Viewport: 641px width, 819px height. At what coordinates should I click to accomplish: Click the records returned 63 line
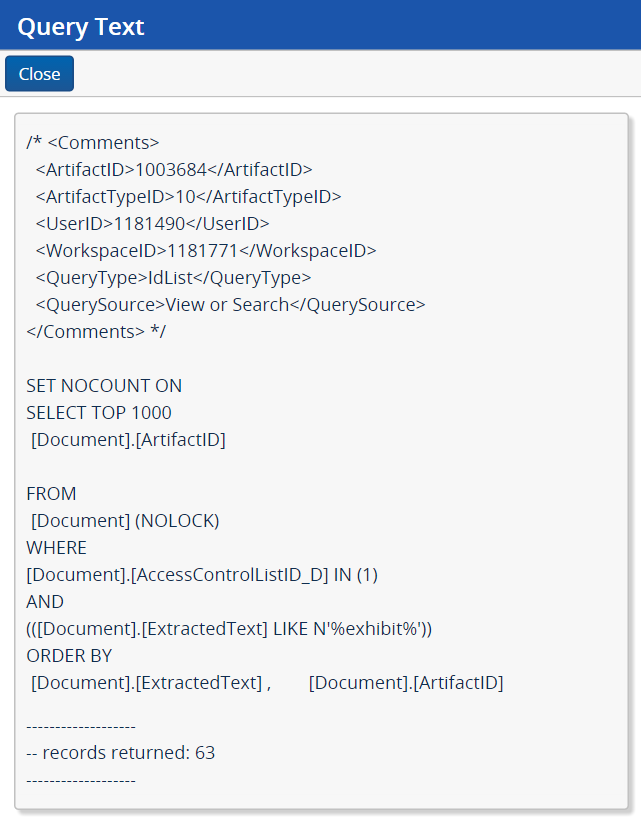(x=120, y=752)
